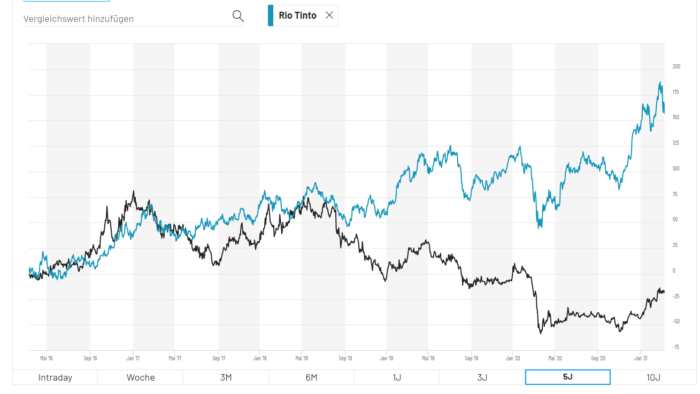This screenshot has width=700, height=394.
Task: Click the Rio Tinto label text
Action: (297, 15)
